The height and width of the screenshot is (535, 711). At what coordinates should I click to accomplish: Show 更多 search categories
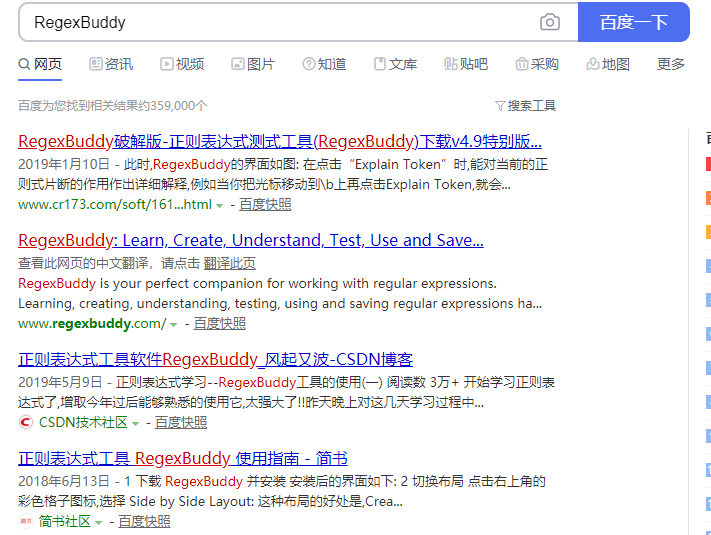tap(671, 64)
